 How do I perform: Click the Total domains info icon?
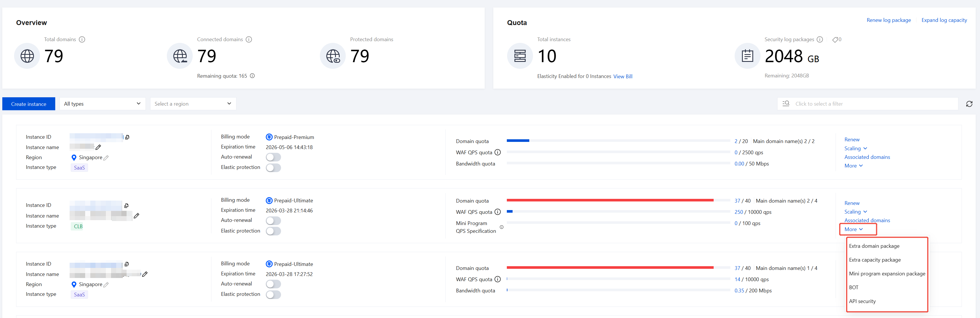pyautogui.click(x=82, y=40)
